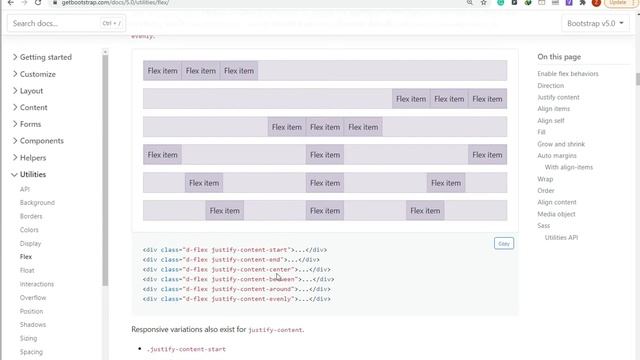Expand the Customize section
The image size is (640, 360).
34,74
